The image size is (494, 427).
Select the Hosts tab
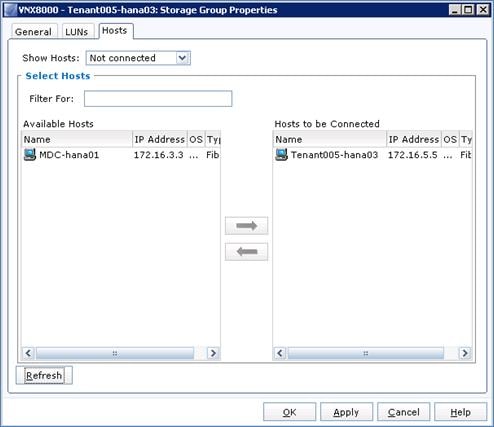point(115,31)
